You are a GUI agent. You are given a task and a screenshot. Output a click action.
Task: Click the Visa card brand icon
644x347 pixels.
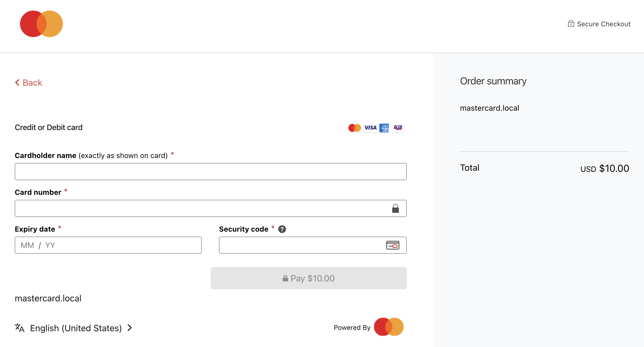coord(370,128)
